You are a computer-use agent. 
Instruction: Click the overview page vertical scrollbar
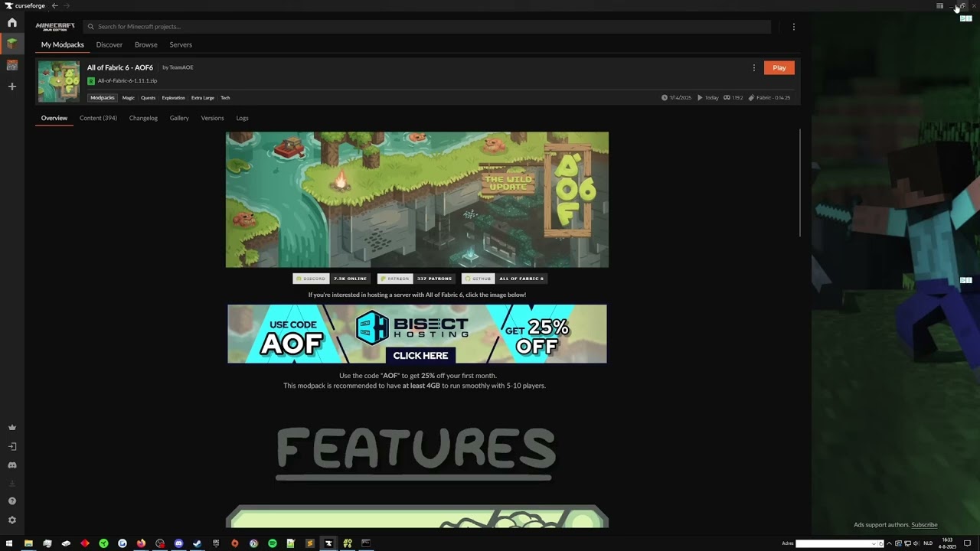point(800,184)
